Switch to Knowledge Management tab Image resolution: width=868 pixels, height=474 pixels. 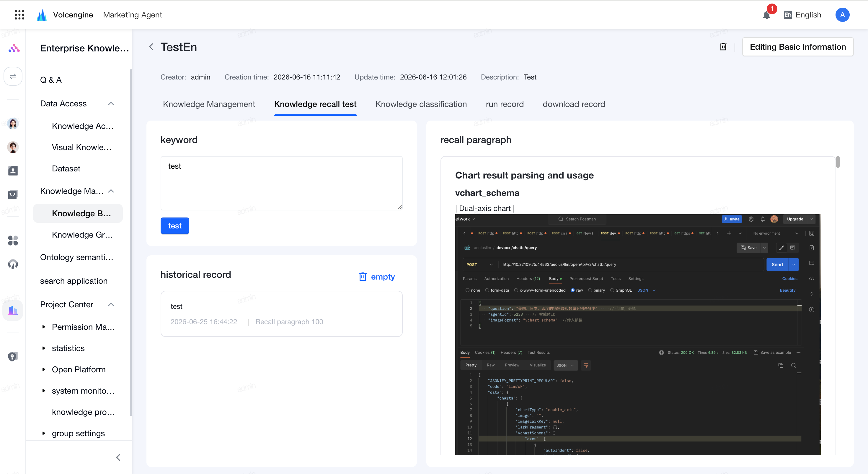pyautogui.click(x=209, y=104)
